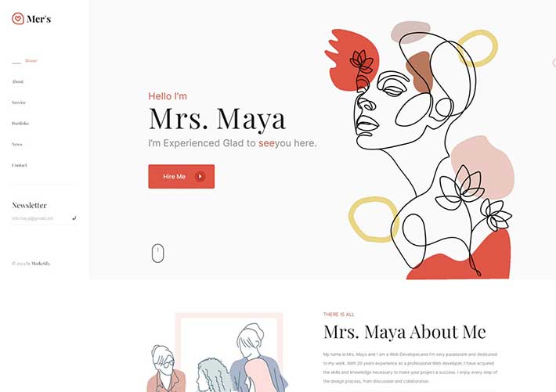Open the News page link

(x=17, y=144)
